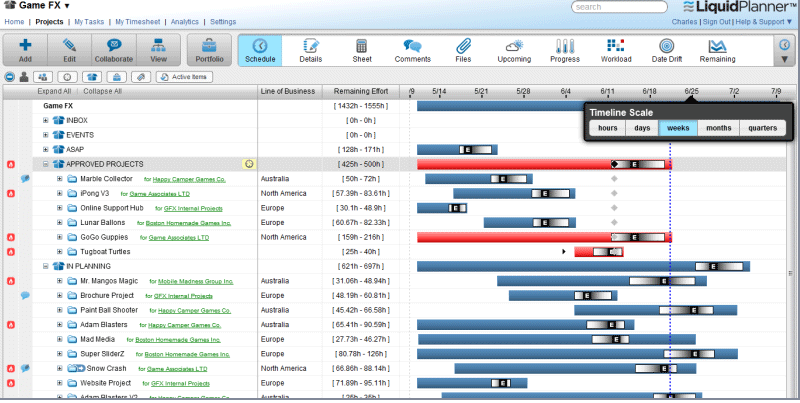Toggle the Active Items filter
The height and width of the screenshot is (403, 800).
(x=184, y=77)
